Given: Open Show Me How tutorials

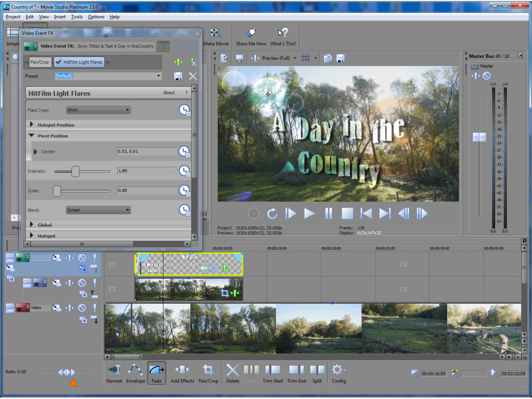Looking at the screenshot, I should click(x=251, y=35).
